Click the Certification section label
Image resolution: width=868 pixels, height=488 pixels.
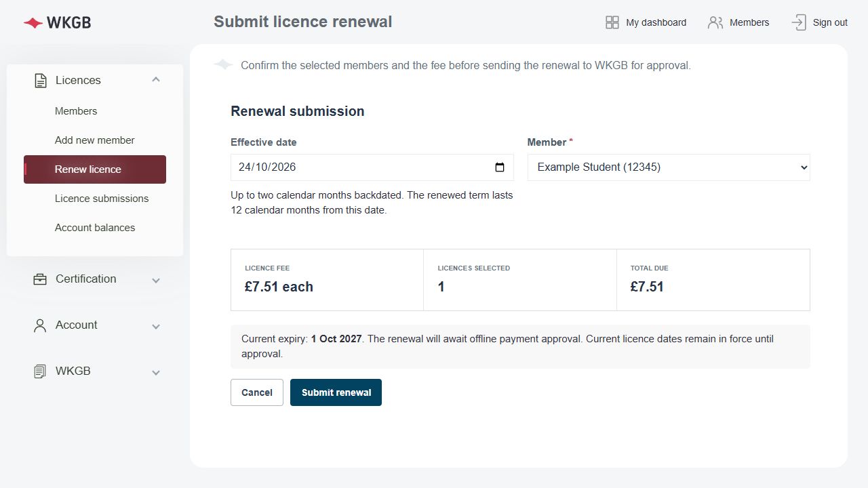85,279
